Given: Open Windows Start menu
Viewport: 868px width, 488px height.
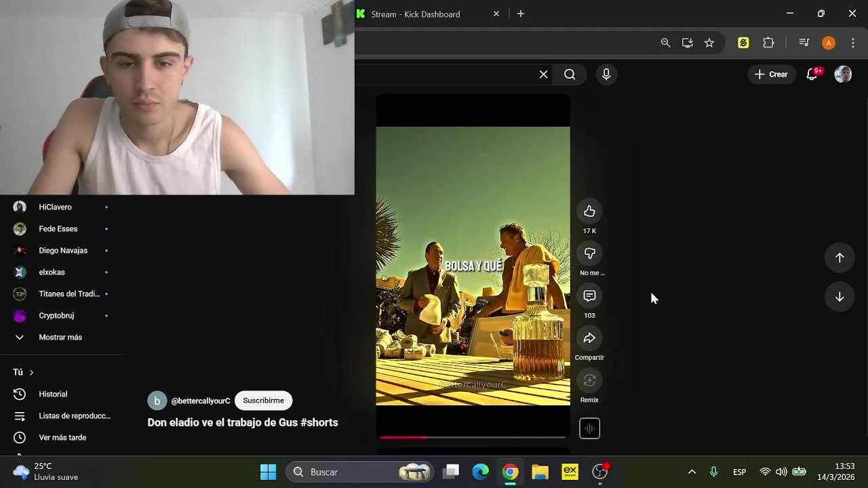Looking at the screenshot, I should (269, 472).
